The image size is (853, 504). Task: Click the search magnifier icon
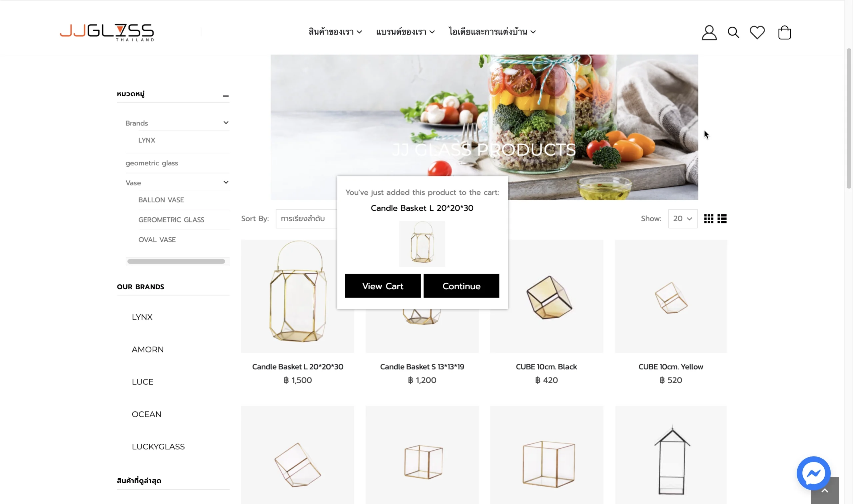coord(733,33)
